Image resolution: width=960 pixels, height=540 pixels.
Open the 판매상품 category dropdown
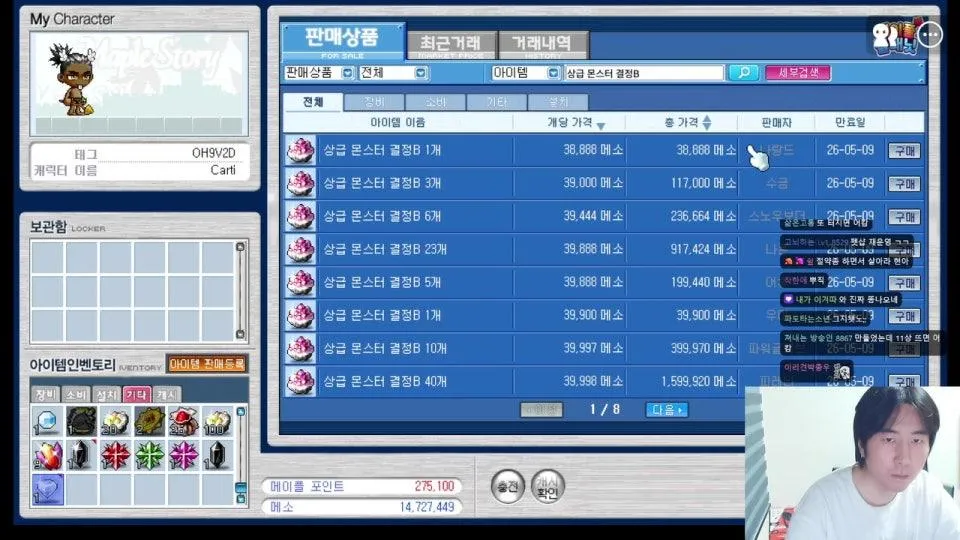click(347, 73)
